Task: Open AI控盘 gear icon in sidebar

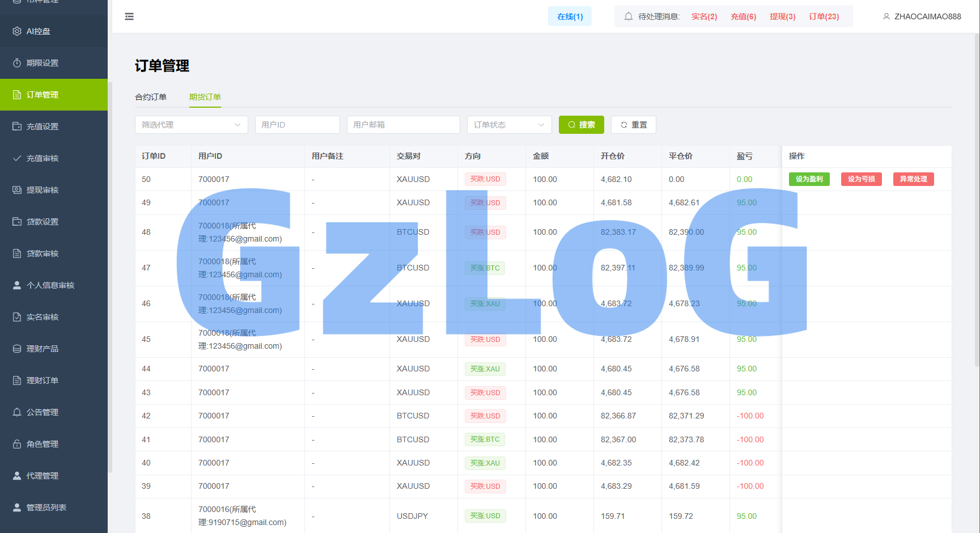Action: tap(17, 31)
